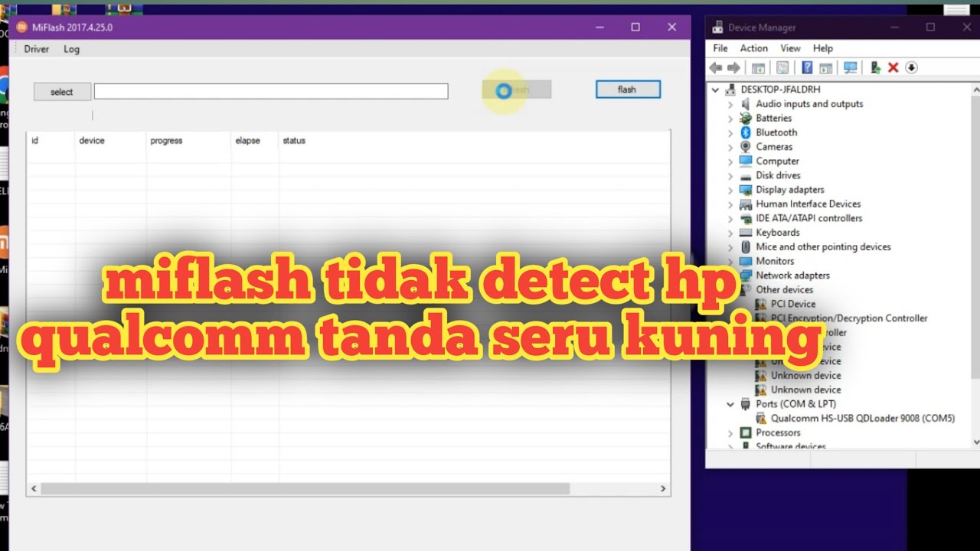This screenshot has width=980, height=551.
Task: Expand the Computer node
Action: (x=730, y=161)
